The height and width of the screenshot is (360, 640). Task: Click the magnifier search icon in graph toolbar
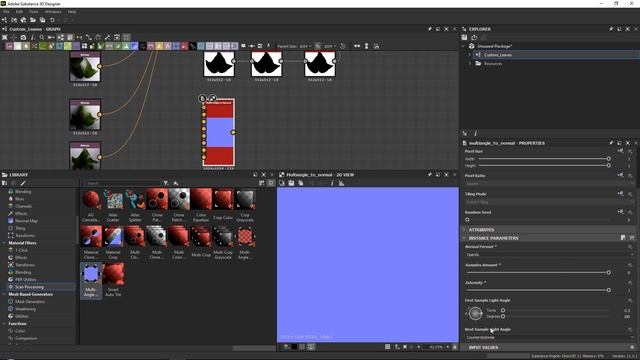pos(42,37)
